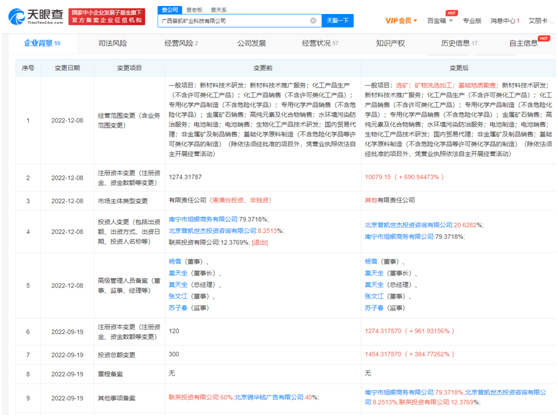Open 莫天全 (董事长) link in 变更后 column
Image resolution: width=558 pixels, height=417 pixels.
coord(374,273)
